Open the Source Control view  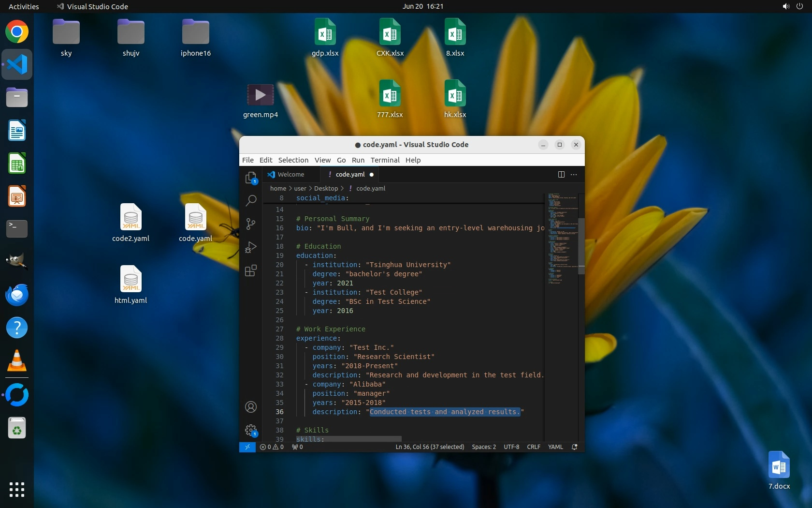click(250, 224)
